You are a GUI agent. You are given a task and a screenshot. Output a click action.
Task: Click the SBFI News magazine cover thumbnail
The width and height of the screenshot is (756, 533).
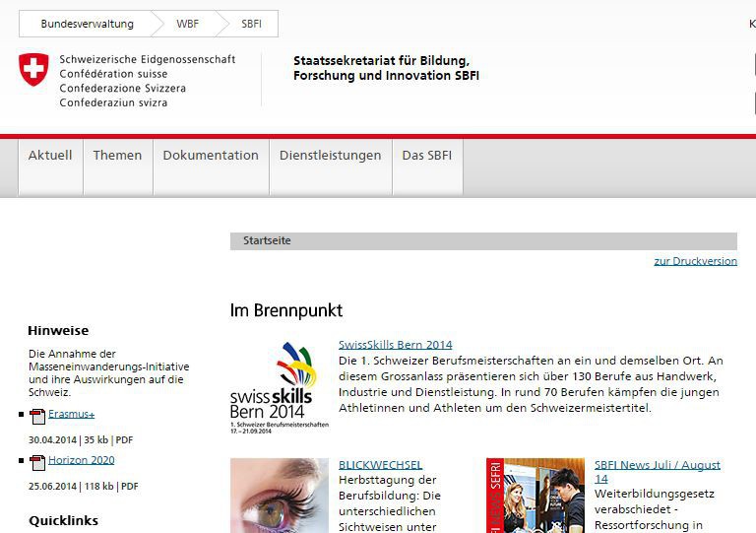point(535,496)
